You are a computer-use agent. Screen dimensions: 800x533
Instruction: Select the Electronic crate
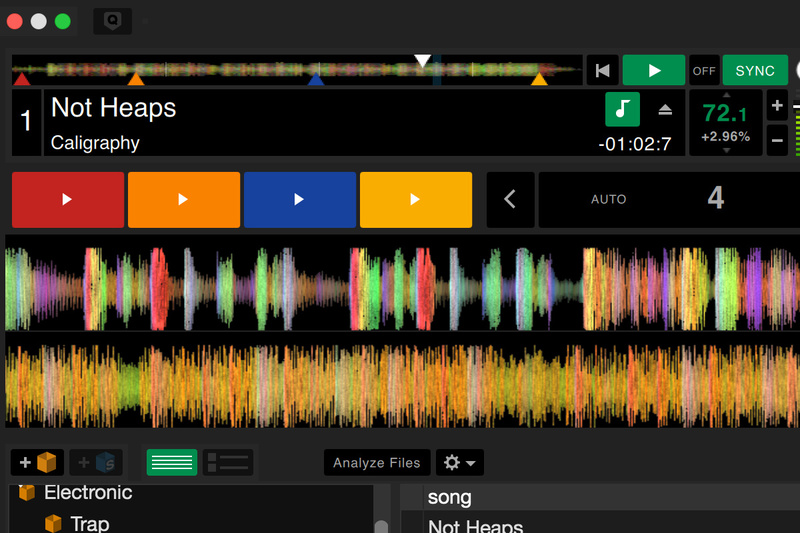88,493
